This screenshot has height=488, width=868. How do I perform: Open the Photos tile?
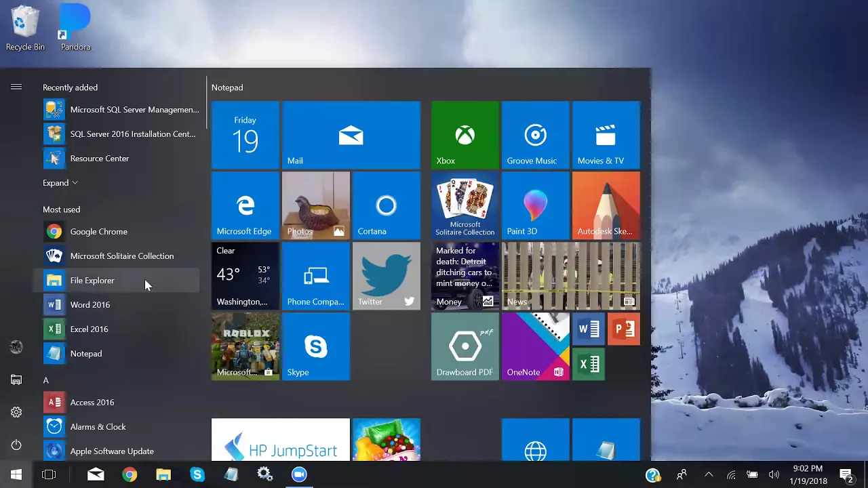point(316,205)
